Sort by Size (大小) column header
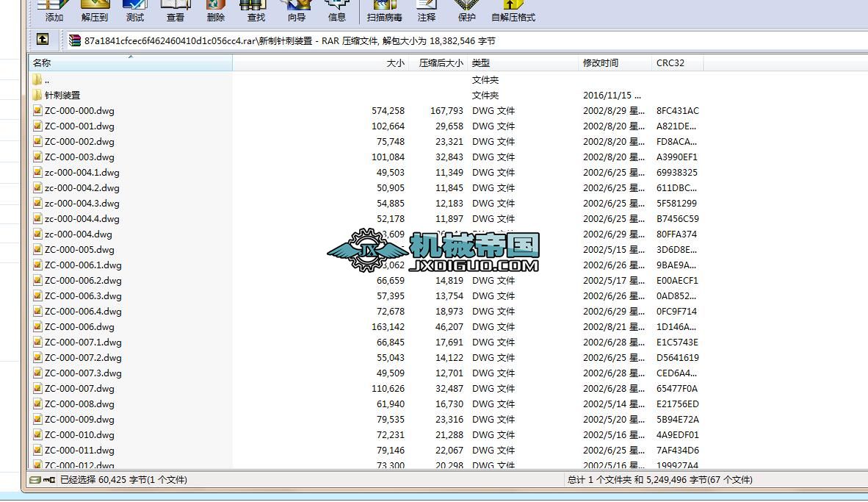868x502 pixels. (320, 62)
